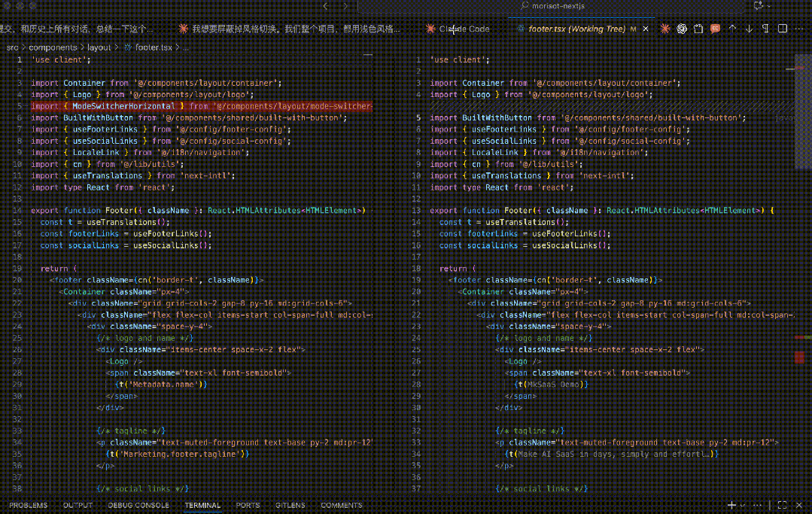
Task: Click line number 20 in left pane
Action: [x=17, y=280]
